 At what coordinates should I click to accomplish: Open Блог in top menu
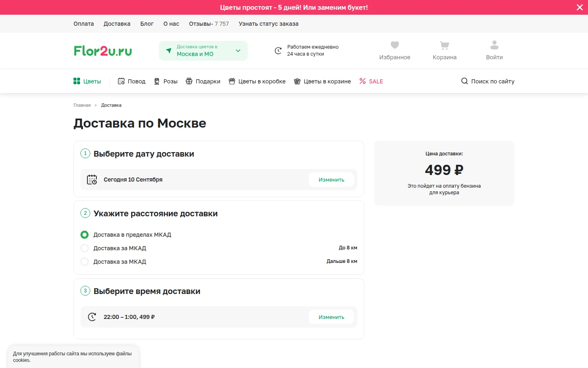tap(147, 24)
